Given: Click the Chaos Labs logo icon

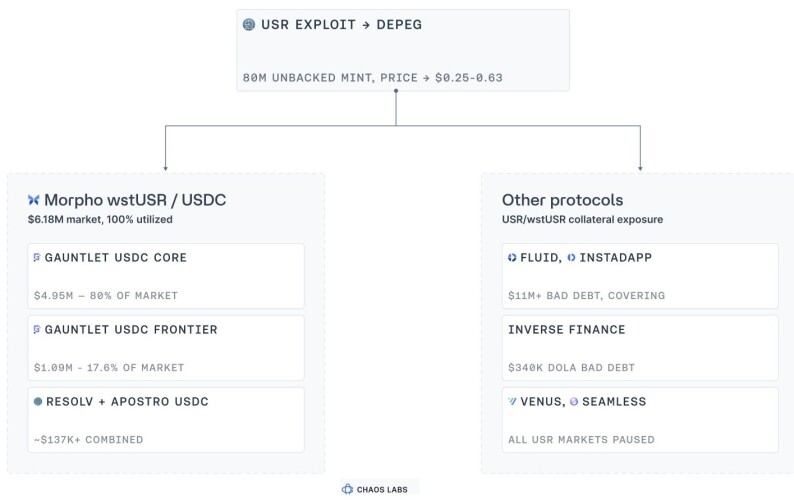Looking at the screenshot, I should click(x=347, y=489).
